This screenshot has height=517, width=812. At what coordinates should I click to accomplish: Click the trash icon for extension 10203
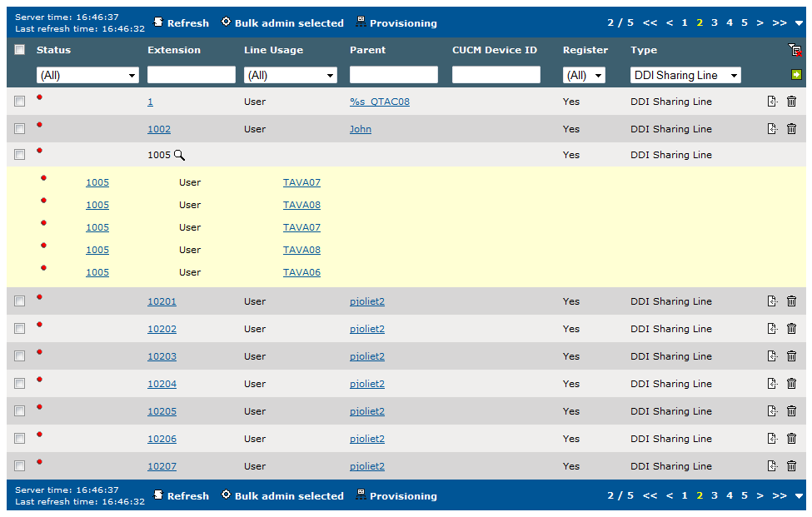pyautogui.click(x=791, y=356)
